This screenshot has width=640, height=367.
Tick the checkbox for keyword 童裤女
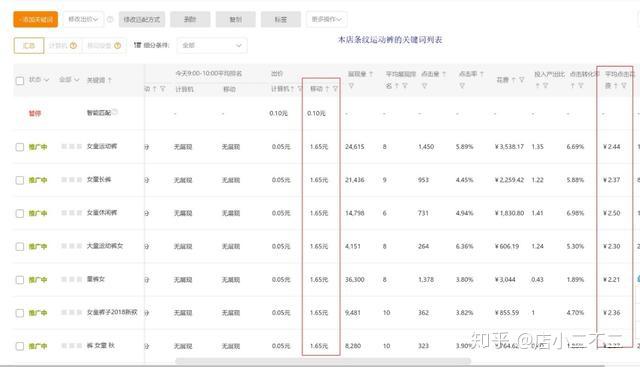click(20, 280)
